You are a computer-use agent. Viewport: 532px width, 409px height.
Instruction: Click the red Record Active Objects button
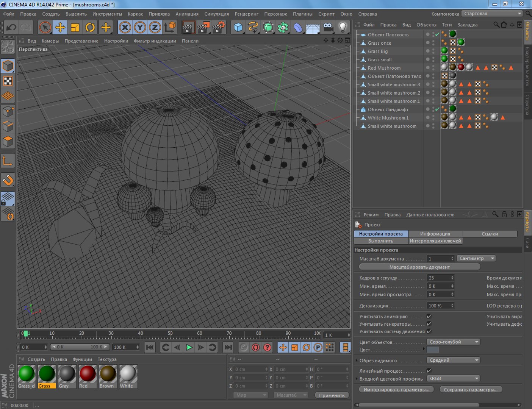244,347
